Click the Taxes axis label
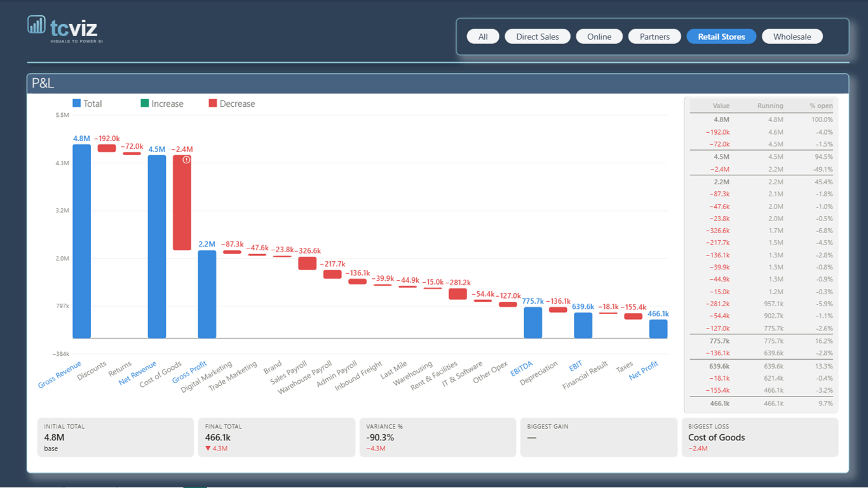 (624, 366)
